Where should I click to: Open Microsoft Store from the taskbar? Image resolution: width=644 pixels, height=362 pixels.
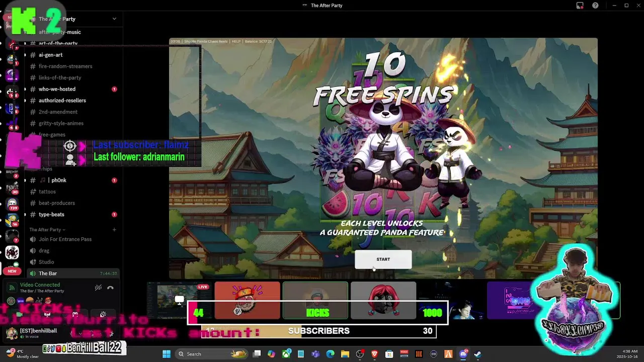click(389, 354)
